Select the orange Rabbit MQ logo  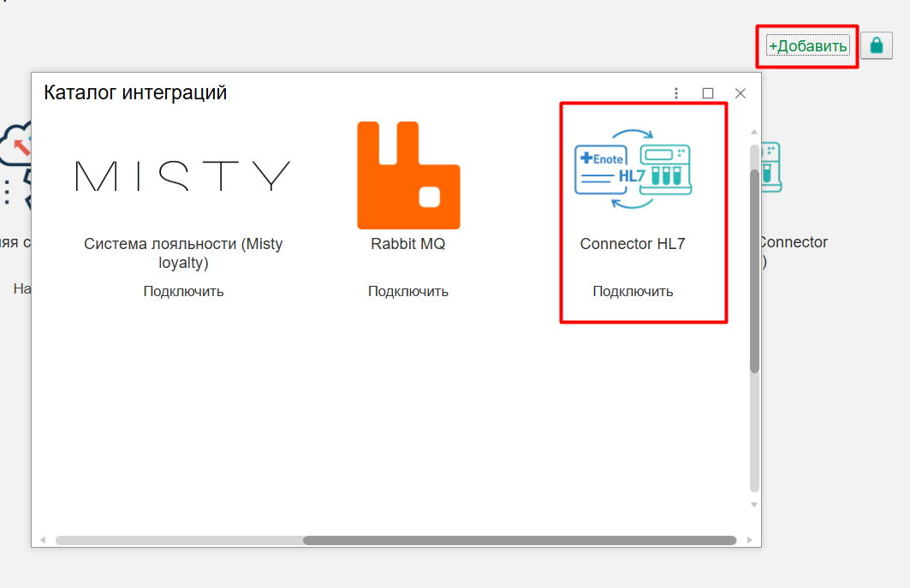tap(408, 175)
